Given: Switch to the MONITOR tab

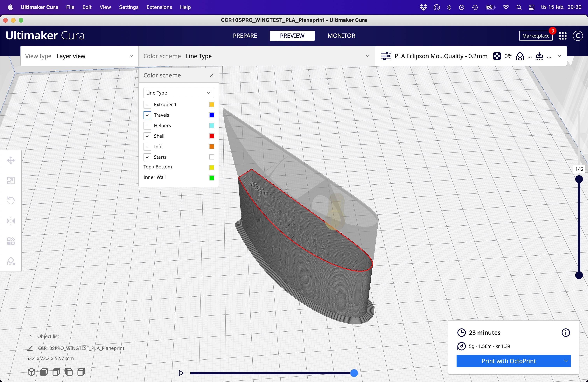Looking at the screenshot, I should (x=341, y=36).
